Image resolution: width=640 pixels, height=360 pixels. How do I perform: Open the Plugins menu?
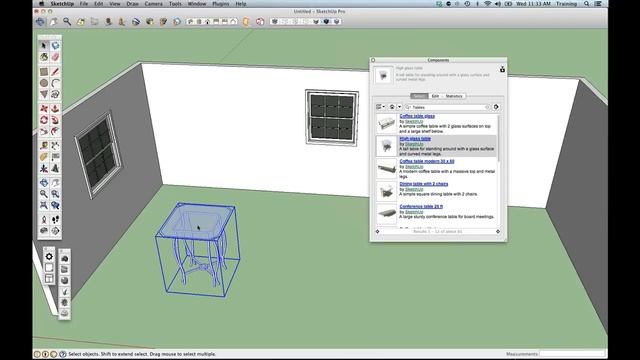click(x=221, y=4)
